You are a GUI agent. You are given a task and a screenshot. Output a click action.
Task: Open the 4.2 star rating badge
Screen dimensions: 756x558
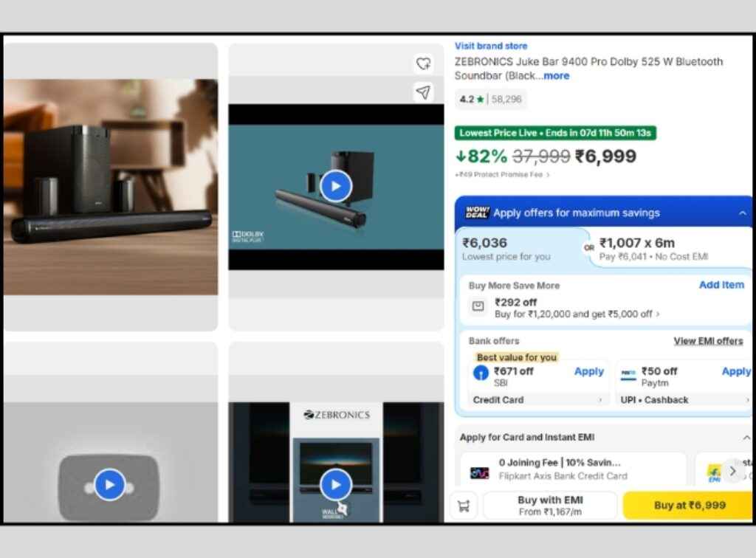click(x=490, y=99)
